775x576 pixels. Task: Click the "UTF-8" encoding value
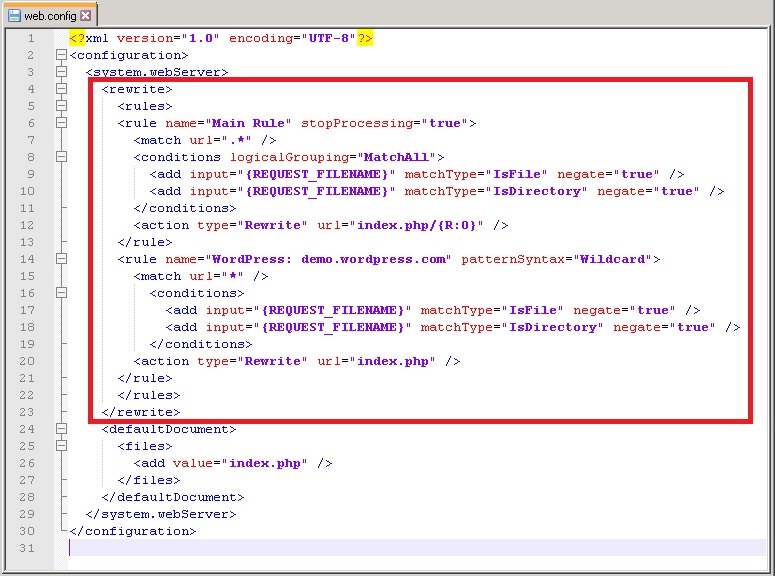point(329,38)
